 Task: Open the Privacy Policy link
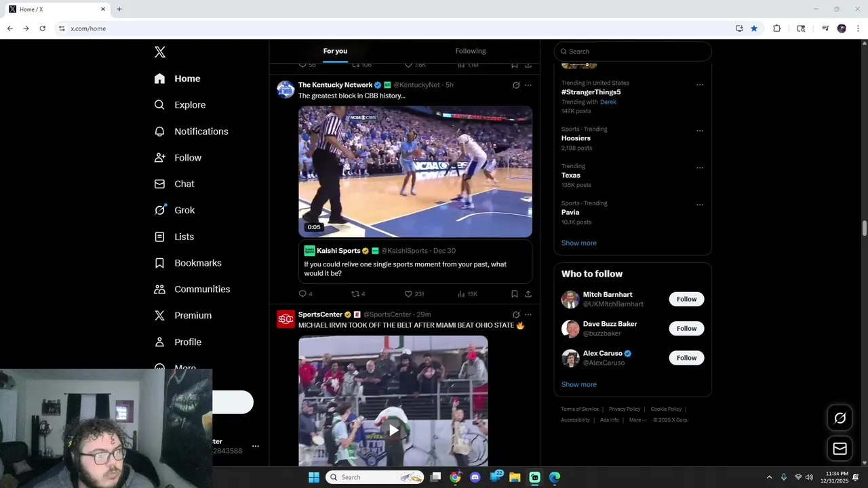point(625,409)
